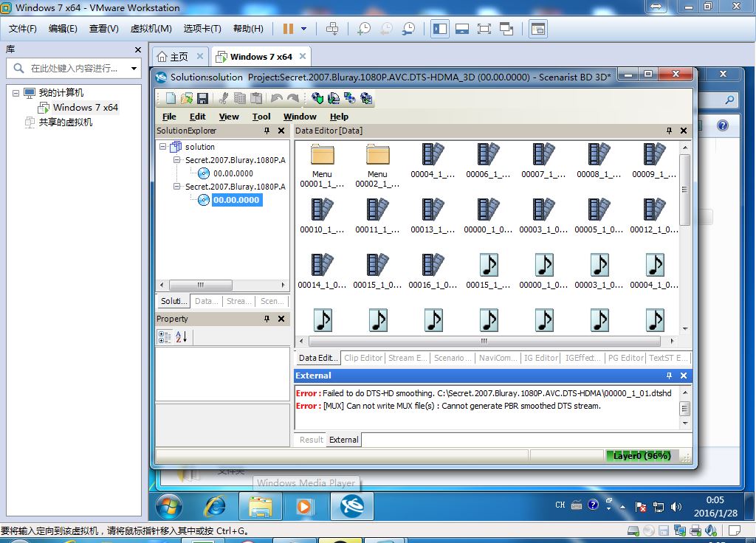Image resolution: width=756 pixels, height=543 pixels.
Task: Collapse the first Secret.2007.Bluray project node
Action: coord(177,160)
